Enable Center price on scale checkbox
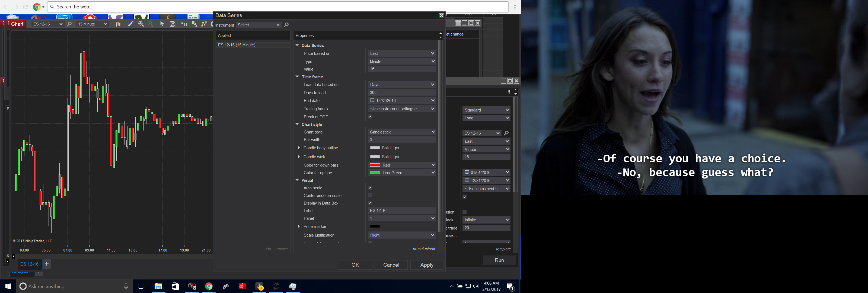This screenshot has width=868, height=293. coord(370,195)
